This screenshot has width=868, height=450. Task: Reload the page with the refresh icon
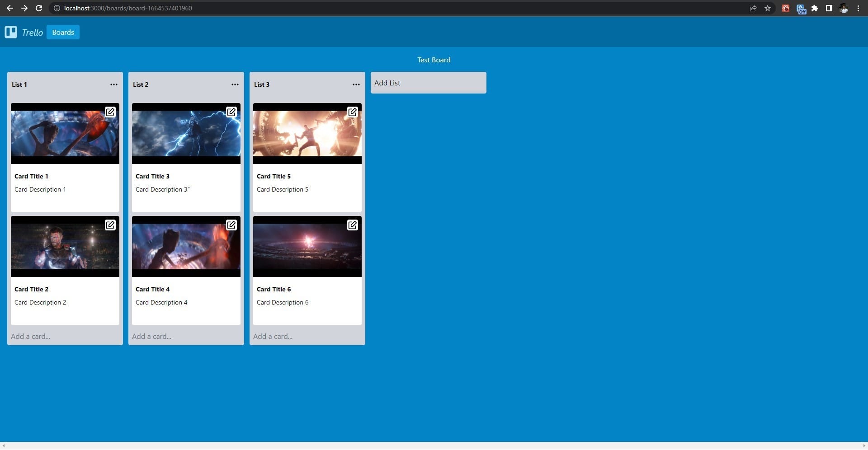pyautogui.click(x=39, y=8)
